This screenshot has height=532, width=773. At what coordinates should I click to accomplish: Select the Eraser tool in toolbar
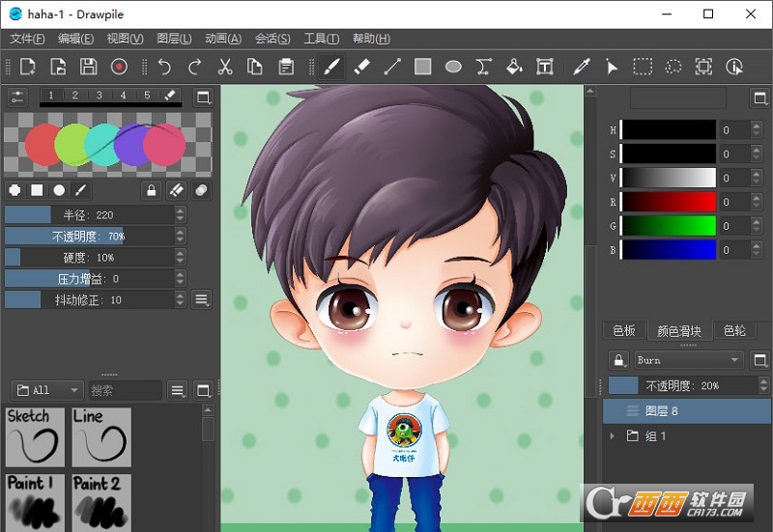click(x=361, y=67)
